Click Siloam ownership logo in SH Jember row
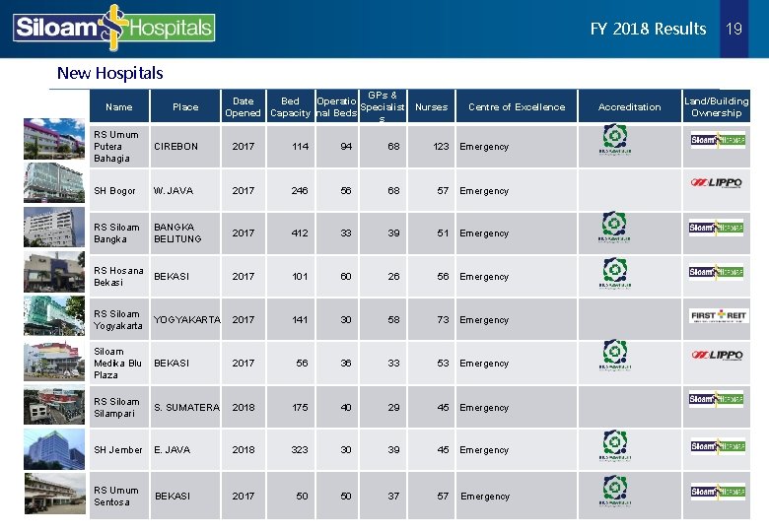 pos(718,446)
